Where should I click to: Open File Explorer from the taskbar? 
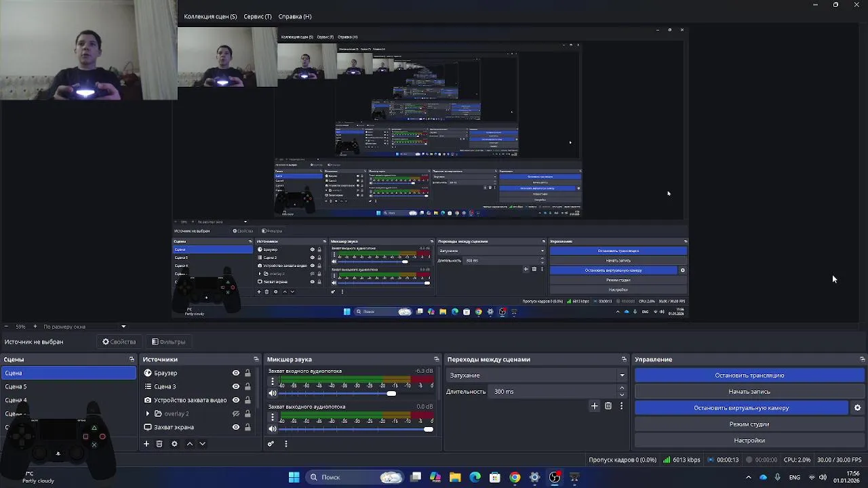[x=455, y=477]
